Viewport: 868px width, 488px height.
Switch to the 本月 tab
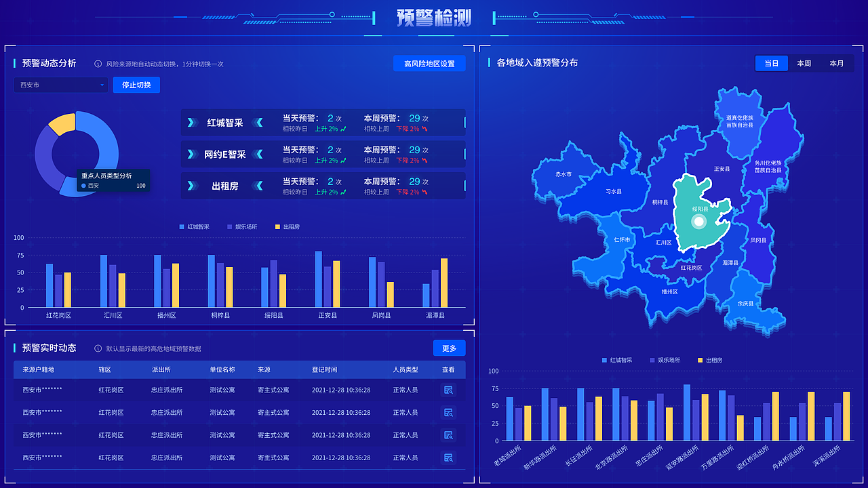(x=836, y=63)
